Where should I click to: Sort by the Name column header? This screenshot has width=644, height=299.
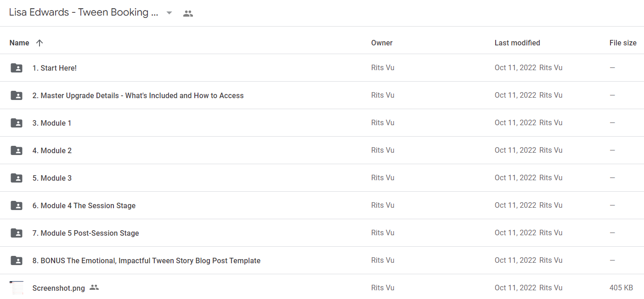(x=19, y=43)
